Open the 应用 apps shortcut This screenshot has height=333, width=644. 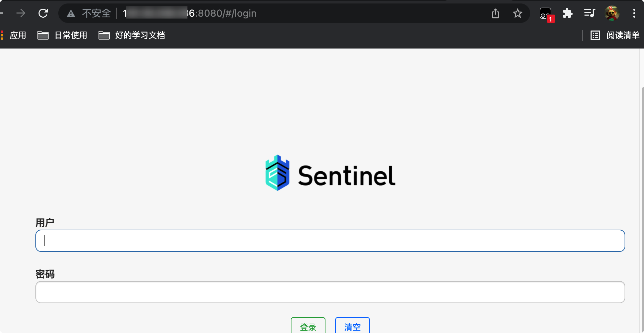(x=14, y=35)
